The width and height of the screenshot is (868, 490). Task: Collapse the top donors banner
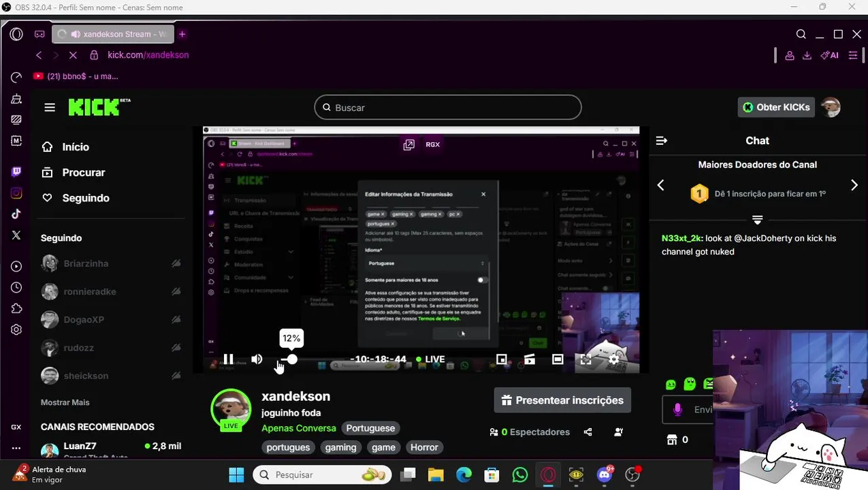(x=757, y=220)
